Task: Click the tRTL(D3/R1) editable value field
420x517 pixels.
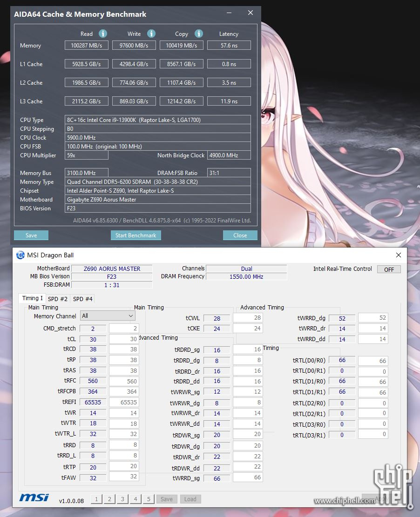Action: point(373,434)
